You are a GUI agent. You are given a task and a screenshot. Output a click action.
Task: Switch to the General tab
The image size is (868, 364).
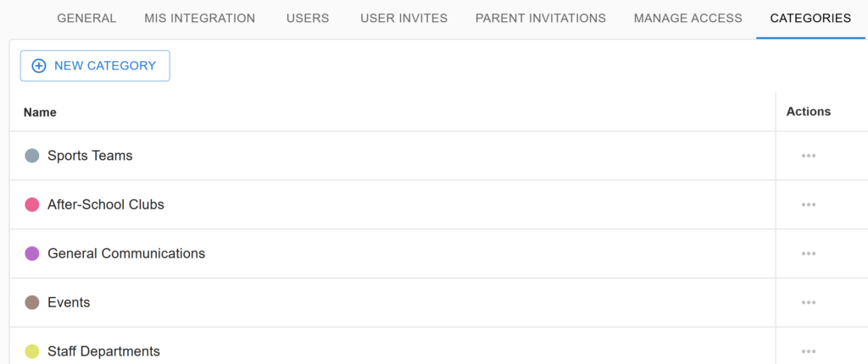click(87, 19)
